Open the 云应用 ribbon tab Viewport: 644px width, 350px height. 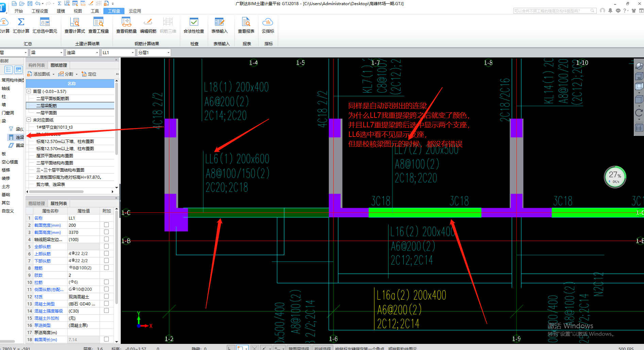tap(135, 11)
